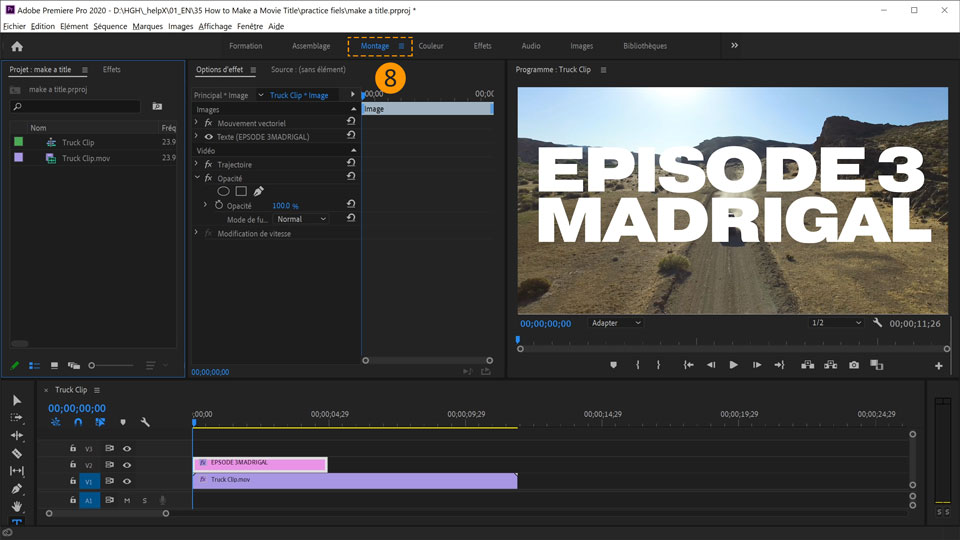Select the EPSODE 3MADRIGAL clip in timeline
The height and width of the screenshot is (540, 960).
[260, 463]
